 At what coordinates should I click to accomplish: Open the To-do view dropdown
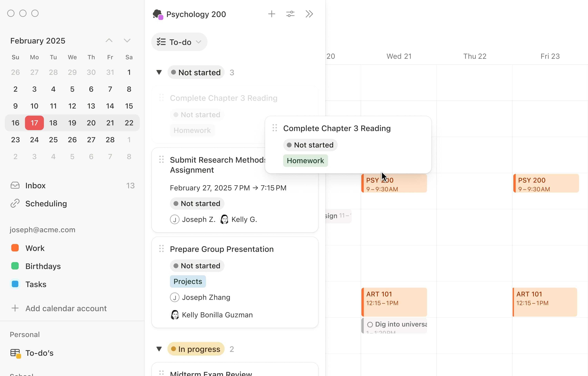180,42
